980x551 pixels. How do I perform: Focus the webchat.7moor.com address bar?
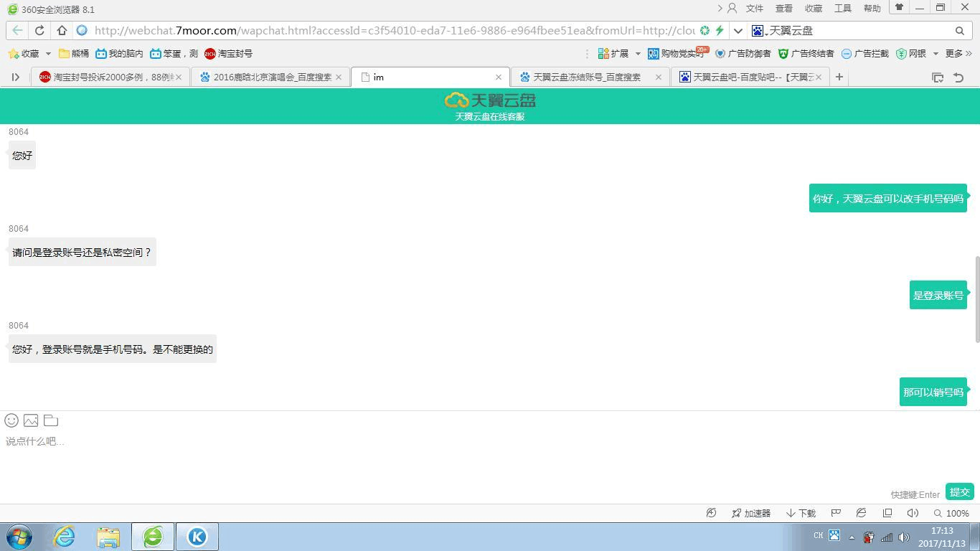(x=394, y=30)
